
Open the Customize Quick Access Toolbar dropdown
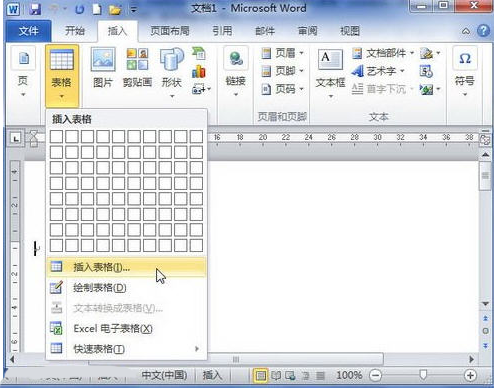(134, 9)
